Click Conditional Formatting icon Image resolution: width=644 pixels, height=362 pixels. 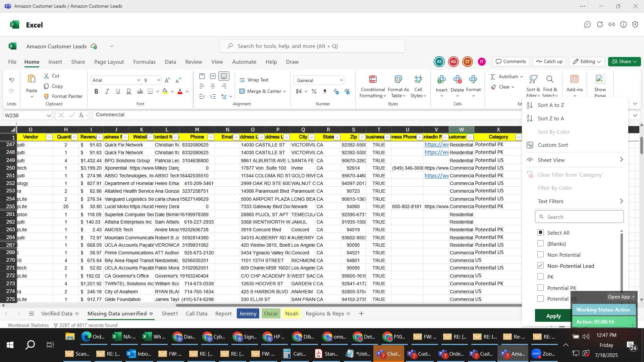[373, 79]
